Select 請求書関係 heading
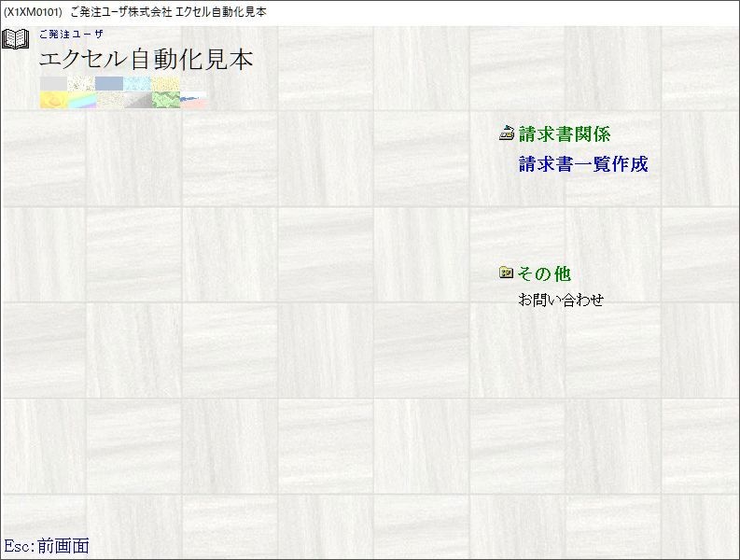Screen dimensions: 740x560 pos(565,134)
